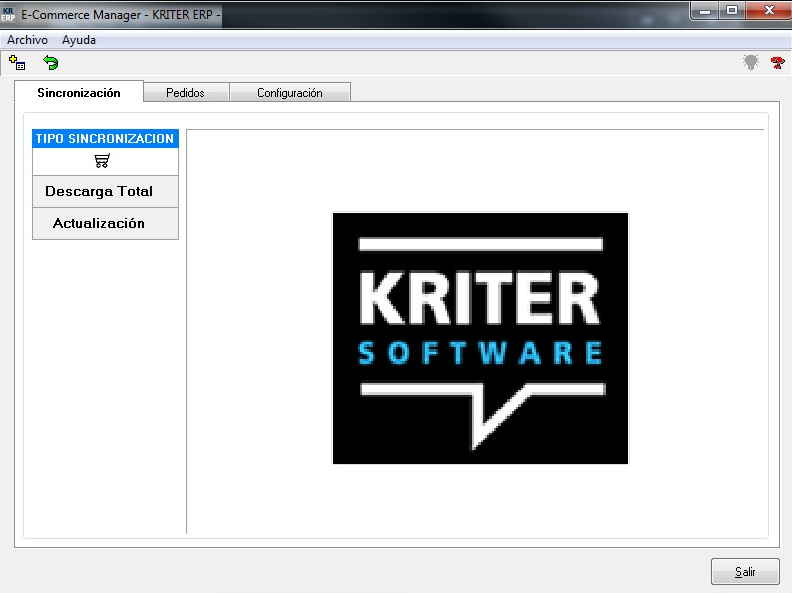Click the TIPO SINCRONIZACION header

coord(105,138)
